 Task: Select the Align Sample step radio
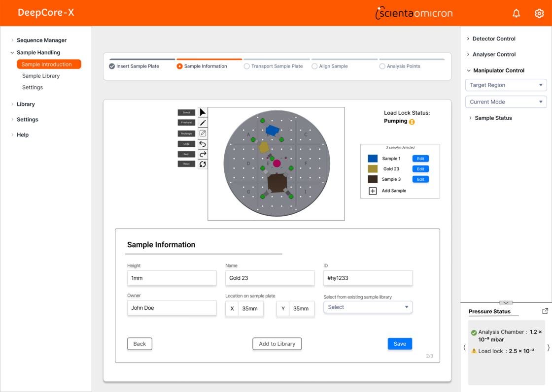coord(314,66)
